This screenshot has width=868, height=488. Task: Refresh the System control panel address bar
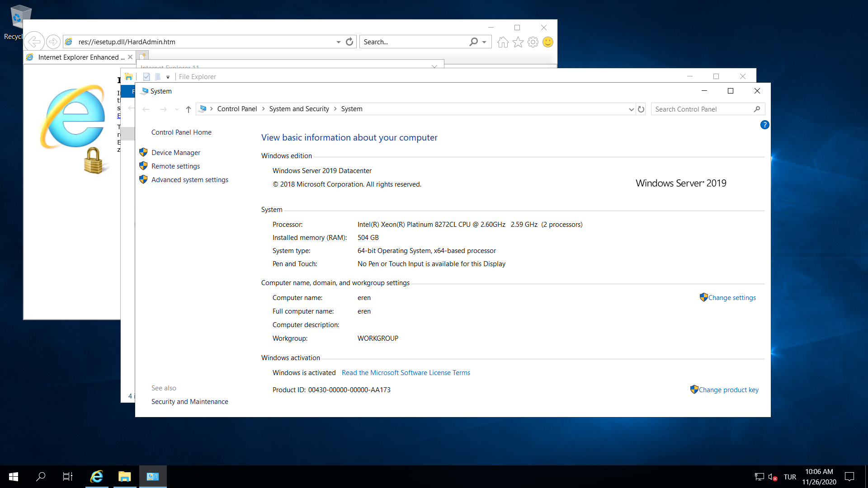tap(641, 109)
